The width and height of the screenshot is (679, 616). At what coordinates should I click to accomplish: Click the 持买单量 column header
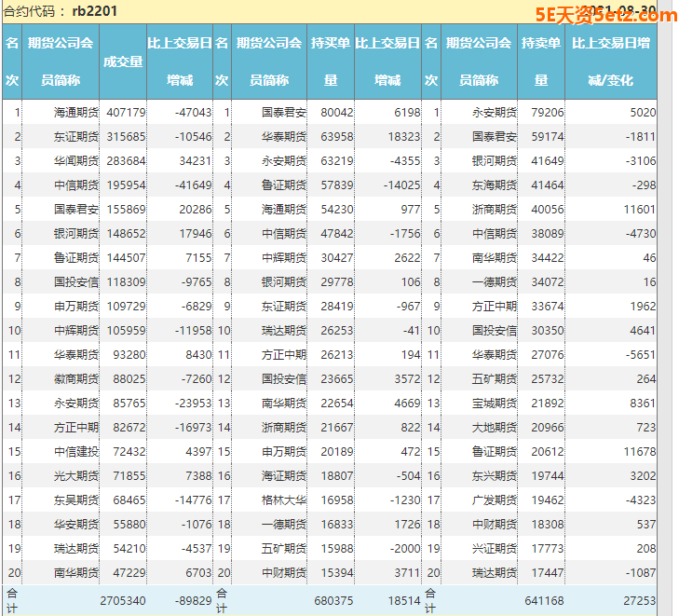click(x=330, y=62)
